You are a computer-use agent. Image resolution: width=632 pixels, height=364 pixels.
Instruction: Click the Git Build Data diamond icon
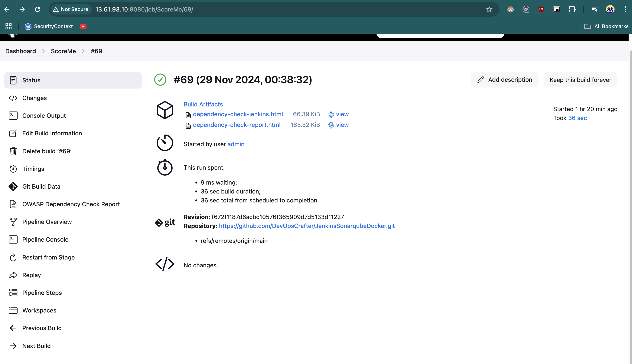click(13, 186)
